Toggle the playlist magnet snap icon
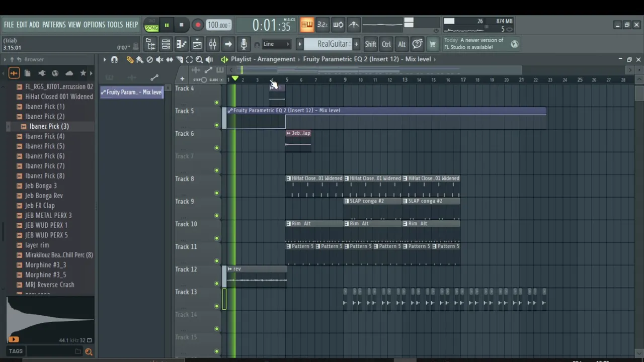644x362 pixels. 114,59
